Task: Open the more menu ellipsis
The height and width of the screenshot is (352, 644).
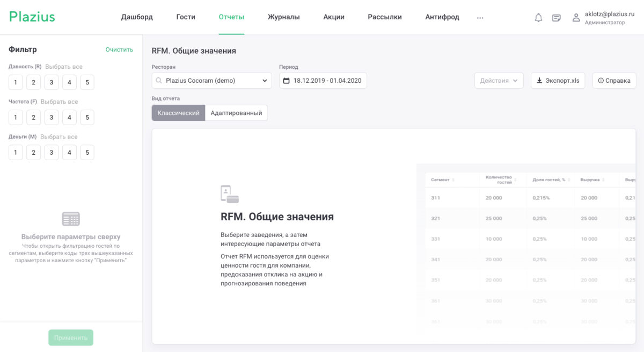Action: pyautogui.click(x=480, y=18)
